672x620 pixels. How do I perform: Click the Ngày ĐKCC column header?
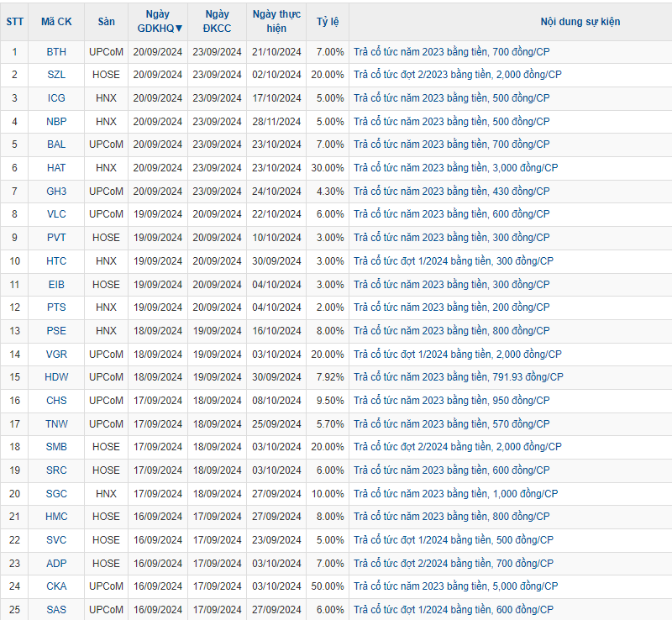pyautogui.click(x=217, y=21)
